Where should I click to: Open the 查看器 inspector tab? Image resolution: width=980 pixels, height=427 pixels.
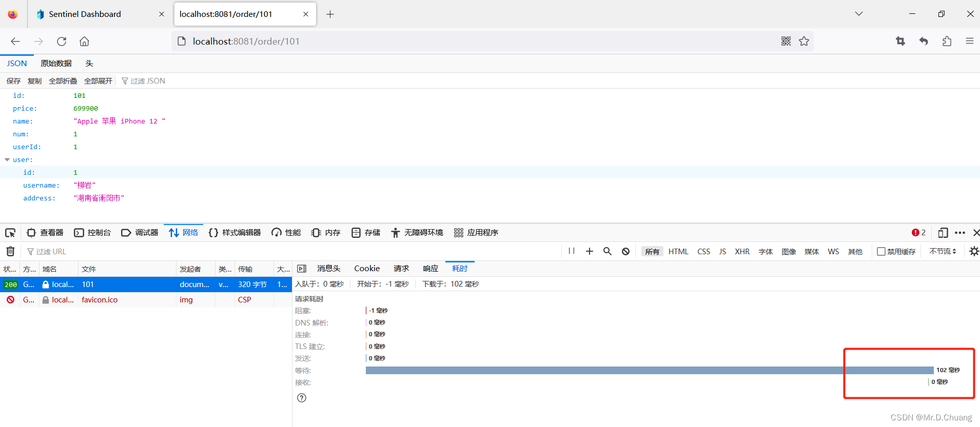[x=45, y=233]
